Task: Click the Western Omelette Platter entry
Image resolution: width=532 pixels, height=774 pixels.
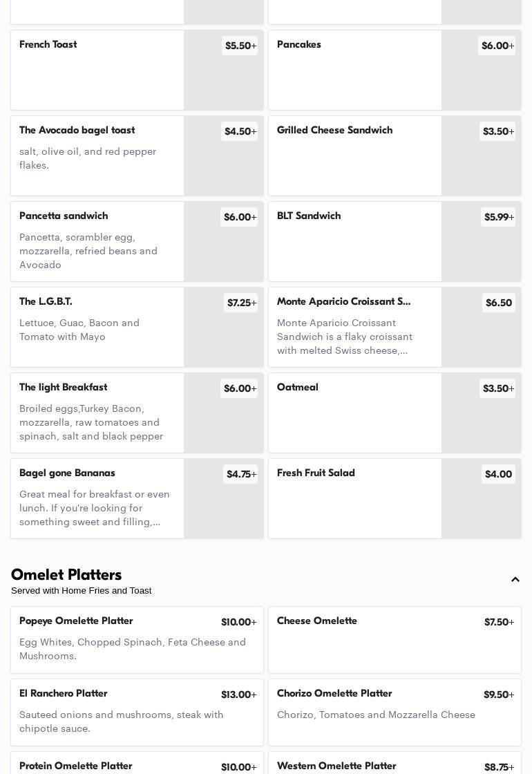Action: point(394,765)
